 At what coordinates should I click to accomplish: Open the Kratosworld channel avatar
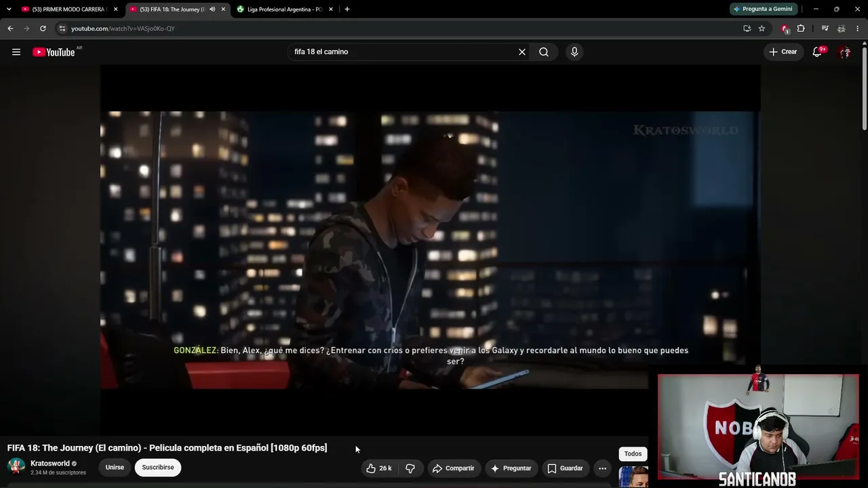coord(16,467)
